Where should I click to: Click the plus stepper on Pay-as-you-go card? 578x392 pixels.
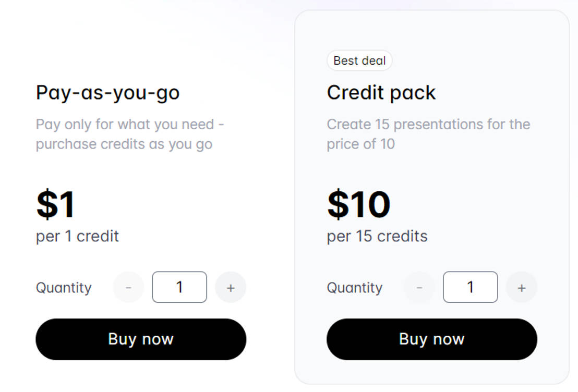[231, 287]
